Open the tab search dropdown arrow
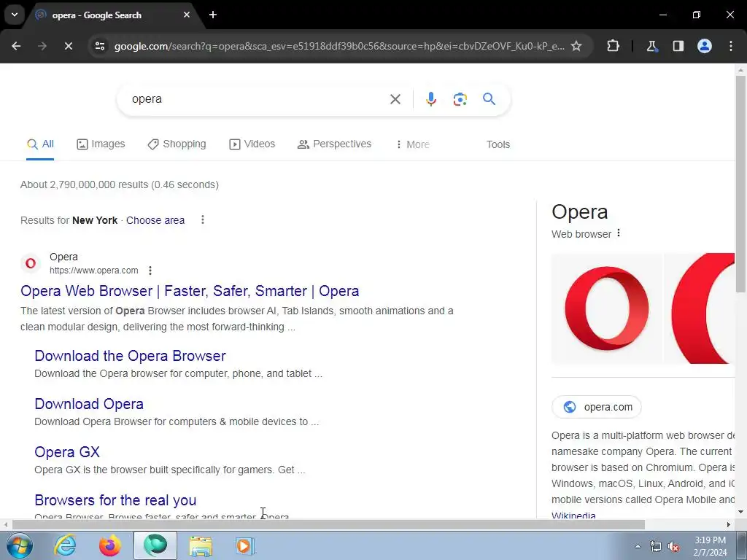This screenshot has height=560, width=747. pos(15,15)
